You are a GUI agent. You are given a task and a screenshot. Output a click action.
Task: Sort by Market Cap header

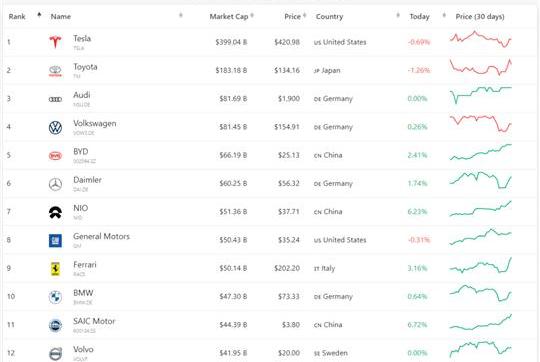click(231, 16)
